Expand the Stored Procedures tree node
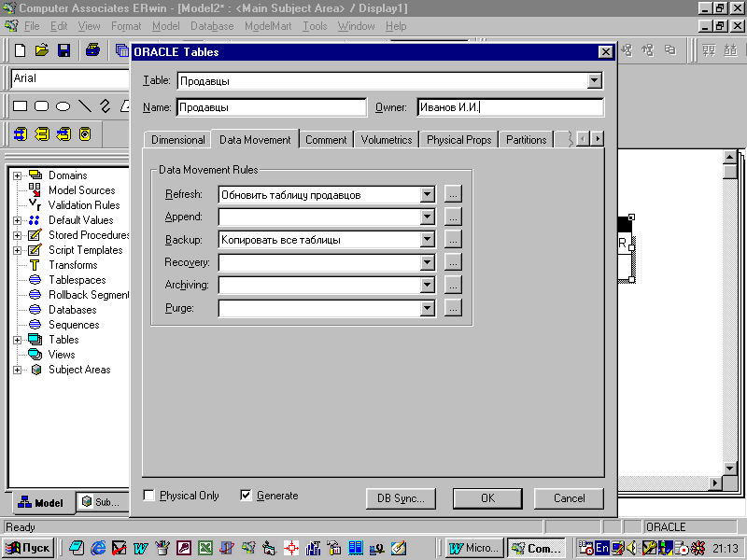 point(17,235)
